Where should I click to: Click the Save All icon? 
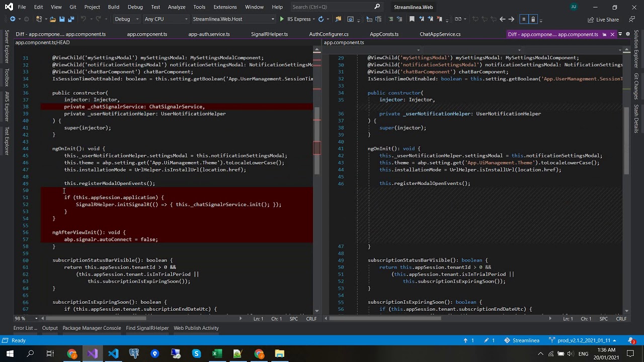71,19
